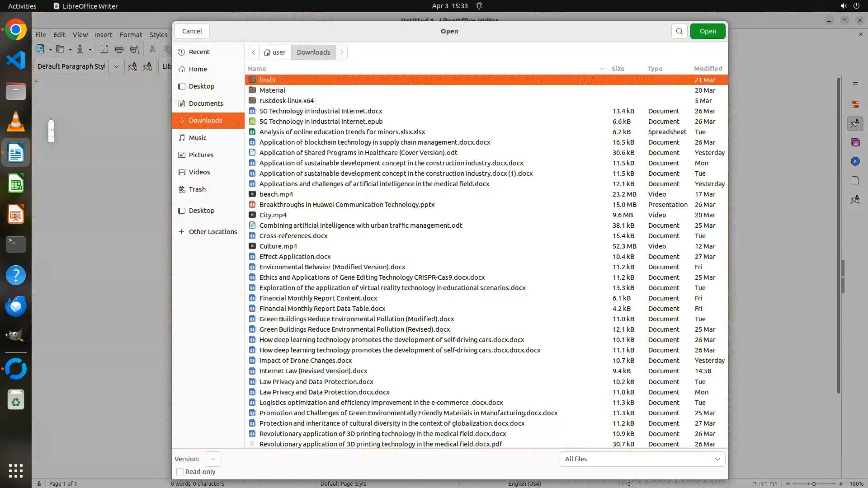Image resolution: width=868 pixels, height=488 pixels.
Task: Cancel the Open dialog
Action: tap(192, 31)
